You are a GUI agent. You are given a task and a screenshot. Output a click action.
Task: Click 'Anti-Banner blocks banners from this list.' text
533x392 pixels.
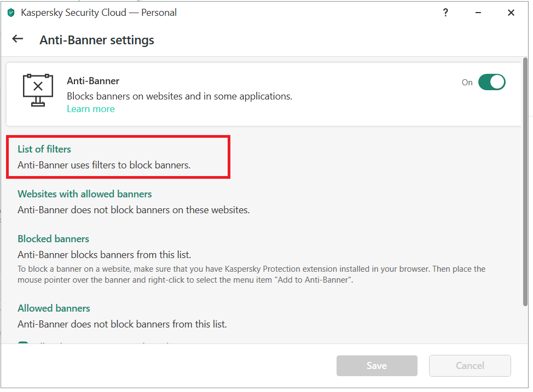click(105, 255)
